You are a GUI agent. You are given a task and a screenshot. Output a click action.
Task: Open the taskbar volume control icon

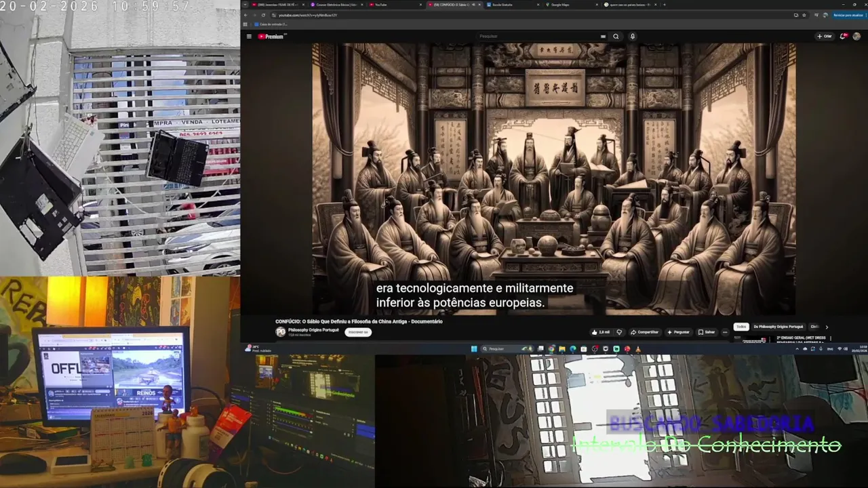click(846, 348)
